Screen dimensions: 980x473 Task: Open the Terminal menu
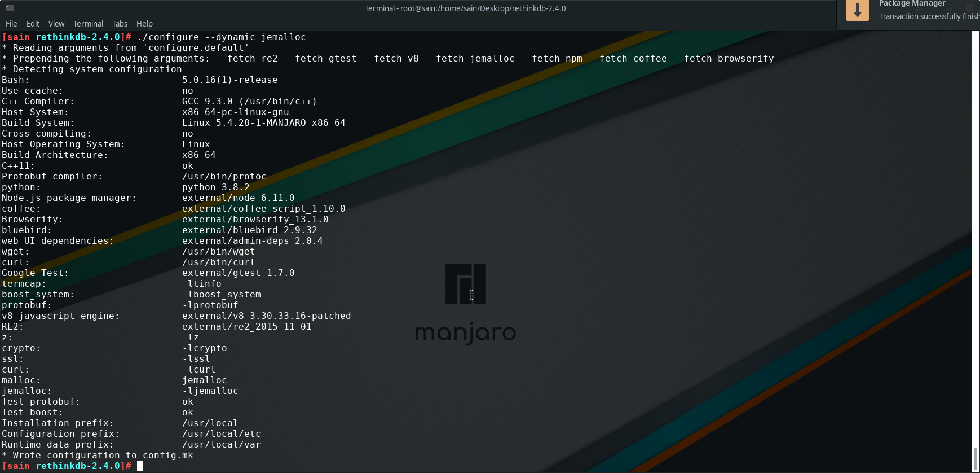pos(88,24)
